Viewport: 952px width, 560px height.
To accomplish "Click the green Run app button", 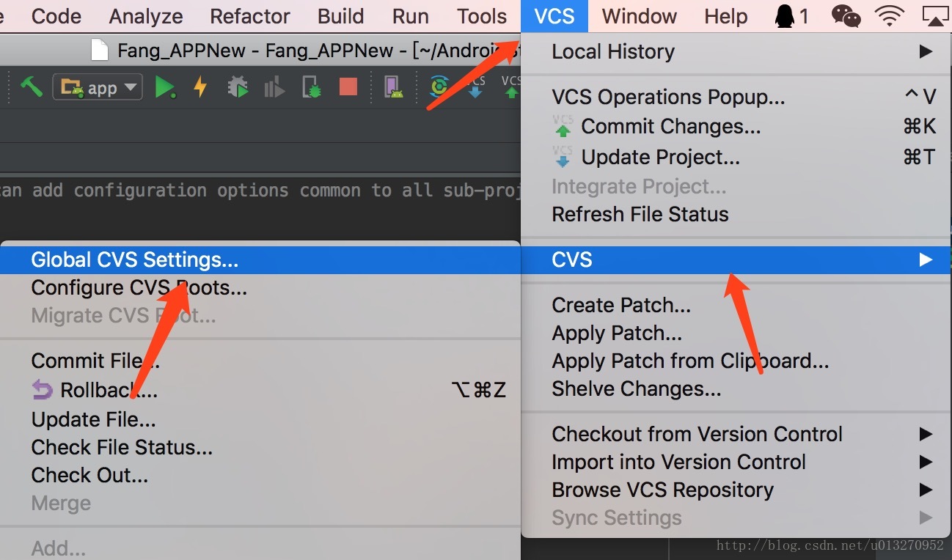I will 164,88.
